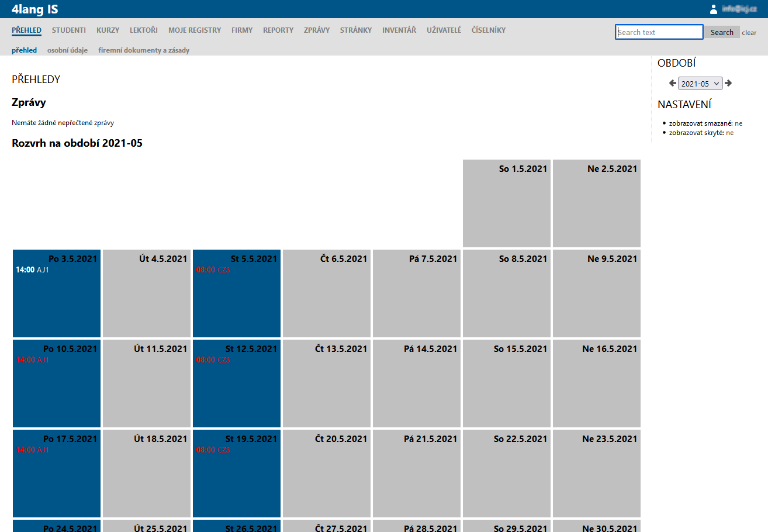Go to next period with right arrow

(728, 84)
